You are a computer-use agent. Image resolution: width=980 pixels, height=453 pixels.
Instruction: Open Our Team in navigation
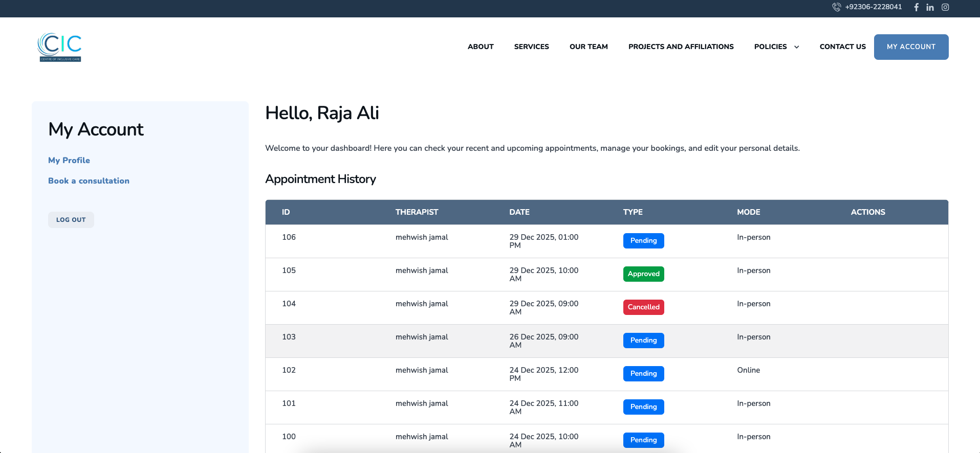(x=589, y=47)
